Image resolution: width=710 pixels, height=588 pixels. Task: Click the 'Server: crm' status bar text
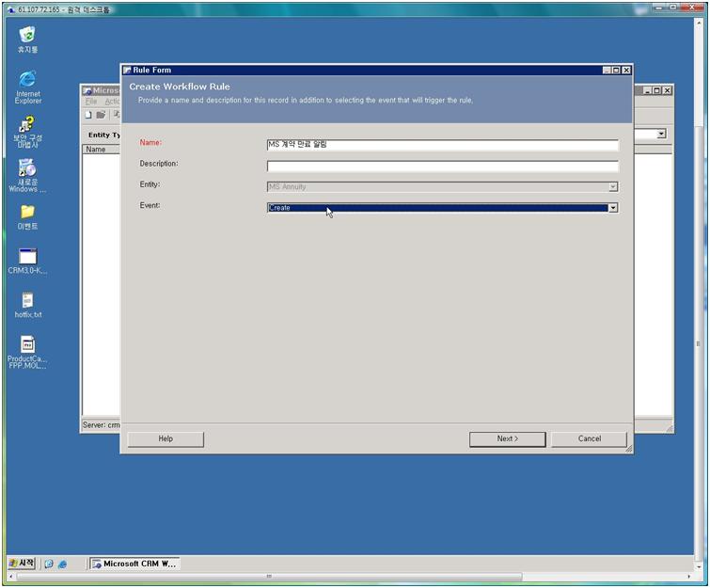(101, 425)
